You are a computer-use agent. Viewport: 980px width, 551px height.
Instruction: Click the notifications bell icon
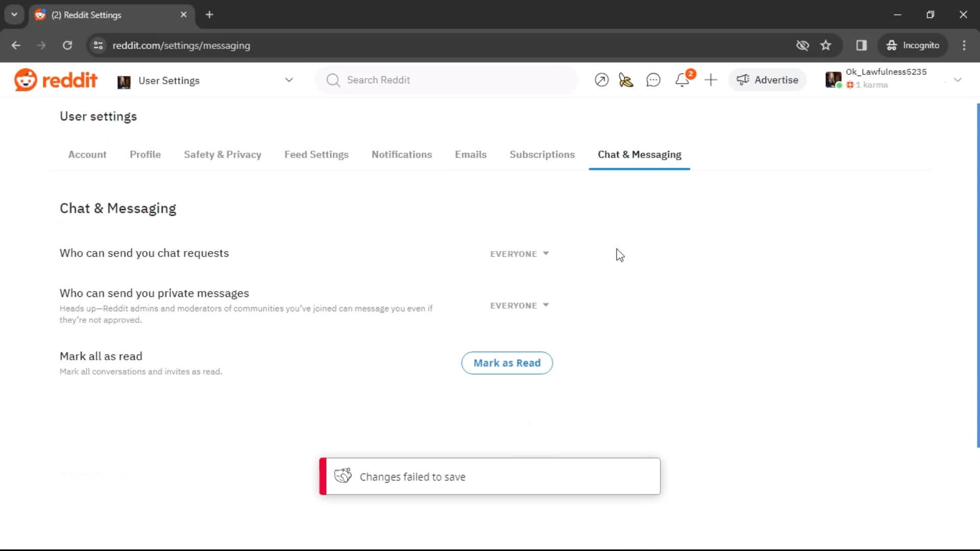click(682, 80)
